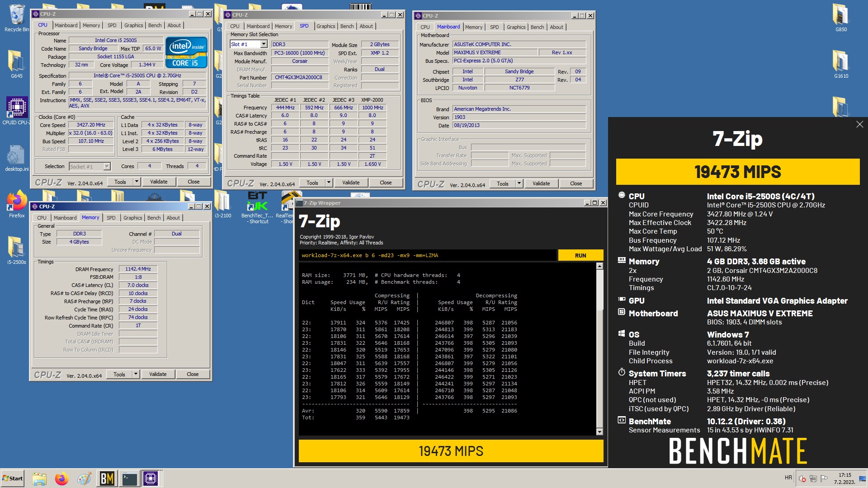The height and width of the screenshot is (488, 868).
Task: Expand Tools dropdown arrow in Memory window
Action: tap(136, 374)
